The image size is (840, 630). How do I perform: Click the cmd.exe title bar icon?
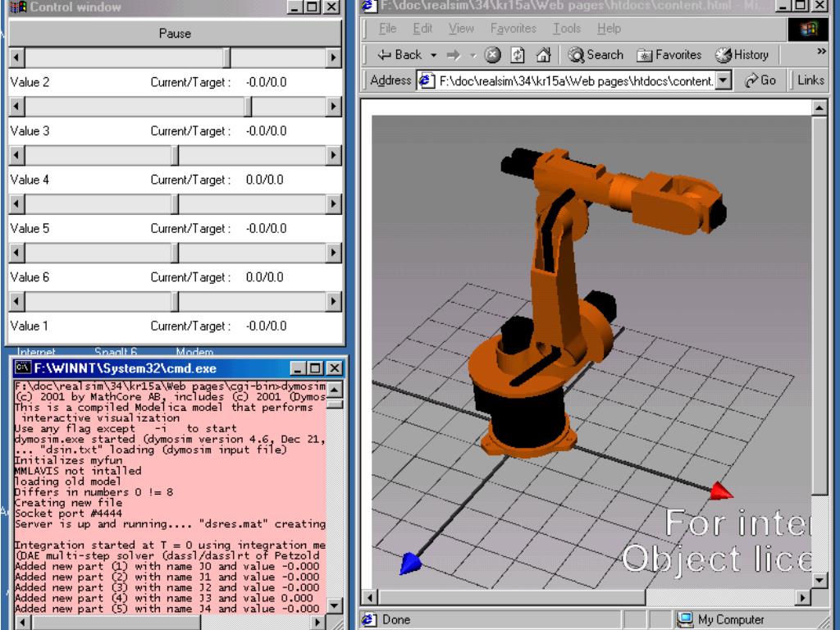point(22,368)
